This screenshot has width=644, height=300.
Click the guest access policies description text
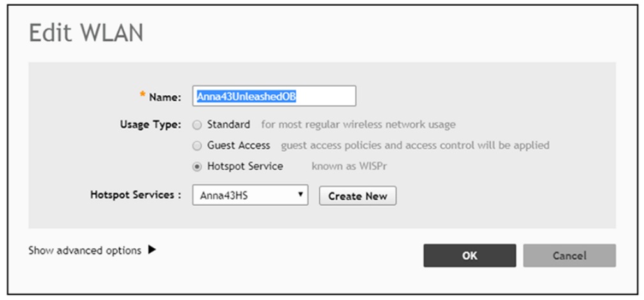(415, 145)
